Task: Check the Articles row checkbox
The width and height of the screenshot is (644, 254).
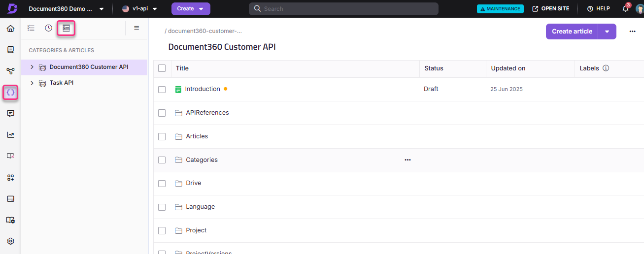Action: pyautogui.click(x=162, y=136)
